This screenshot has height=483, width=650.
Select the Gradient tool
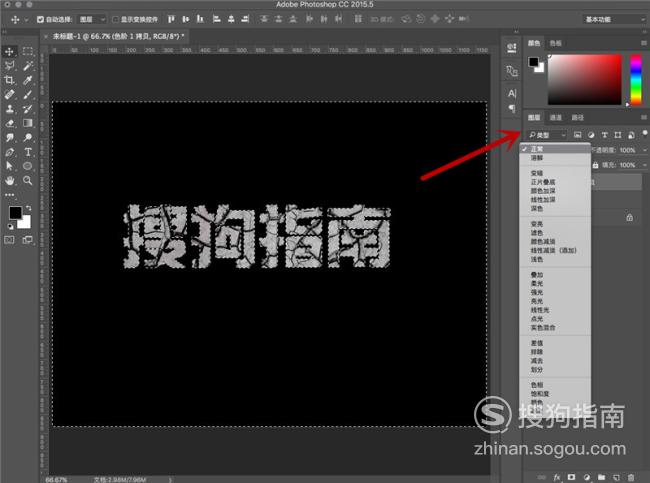point(28,123)
